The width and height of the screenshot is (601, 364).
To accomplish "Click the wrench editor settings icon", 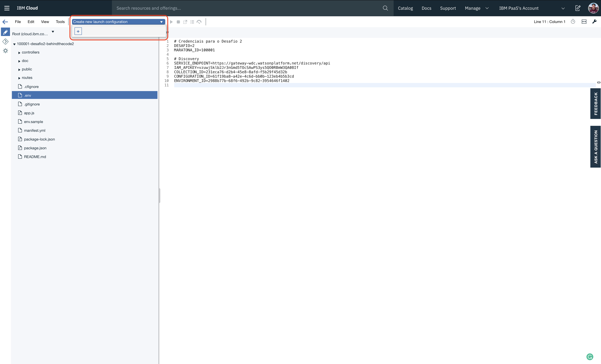I will [594, 22].
